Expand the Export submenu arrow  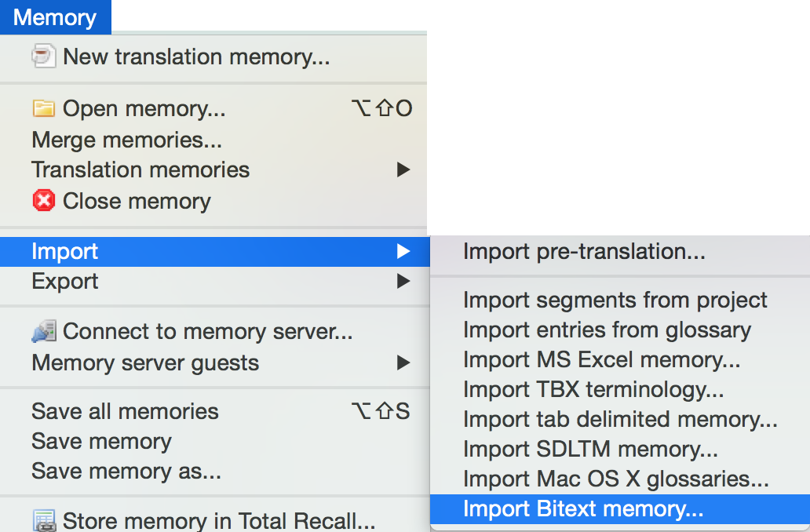[403, 281]
